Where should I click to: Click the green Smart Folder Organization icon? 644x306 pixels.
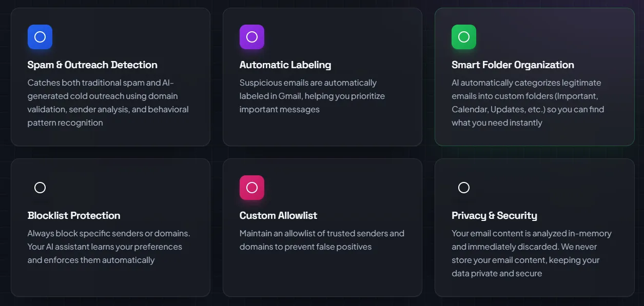(464, 37)
